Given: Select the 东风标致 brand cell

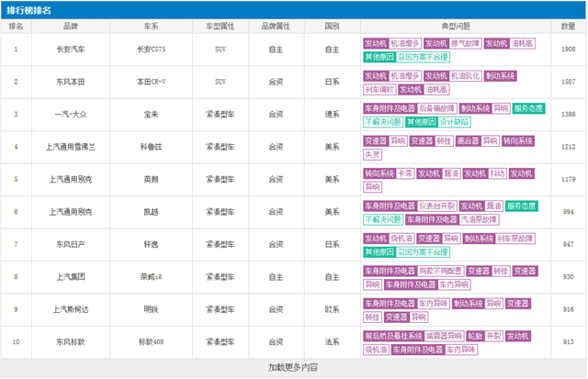Looking at the screenshot, I should click(71, 342).
